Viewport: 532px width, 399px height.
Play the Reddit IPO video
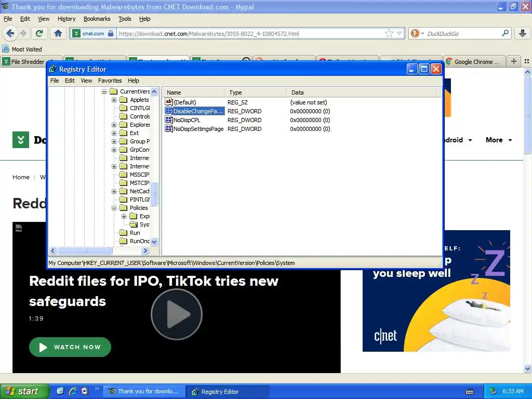(177, 314)
